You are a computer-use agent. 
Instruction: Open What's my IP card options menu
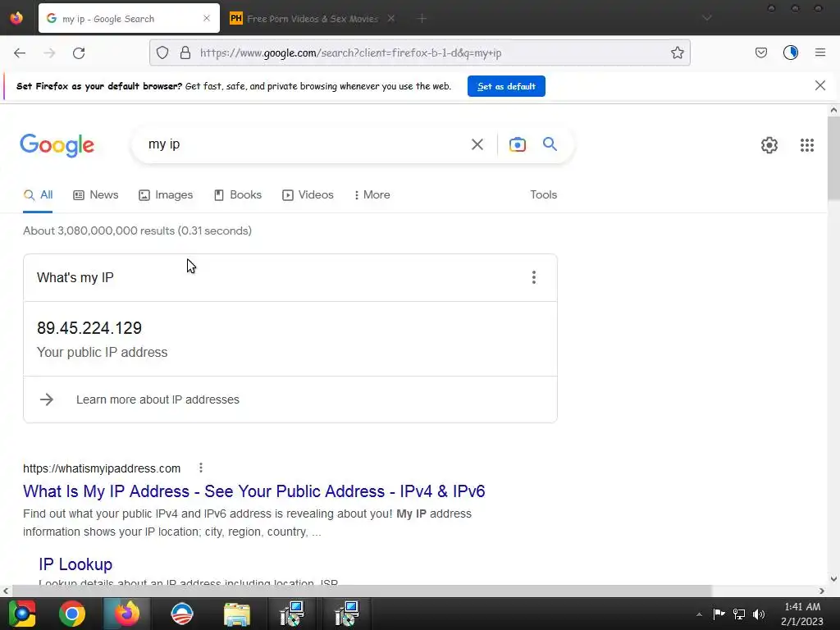click(x=533, y=277)
